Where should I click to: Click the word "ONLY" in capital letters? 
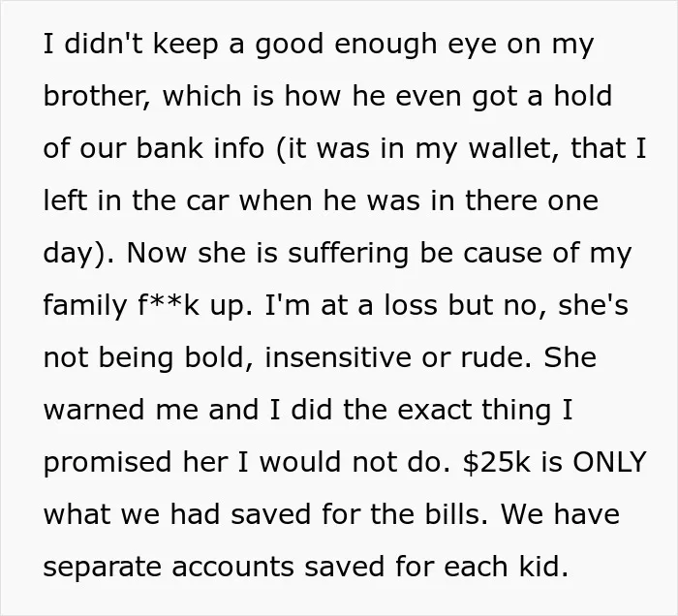[x=609, y=462]
